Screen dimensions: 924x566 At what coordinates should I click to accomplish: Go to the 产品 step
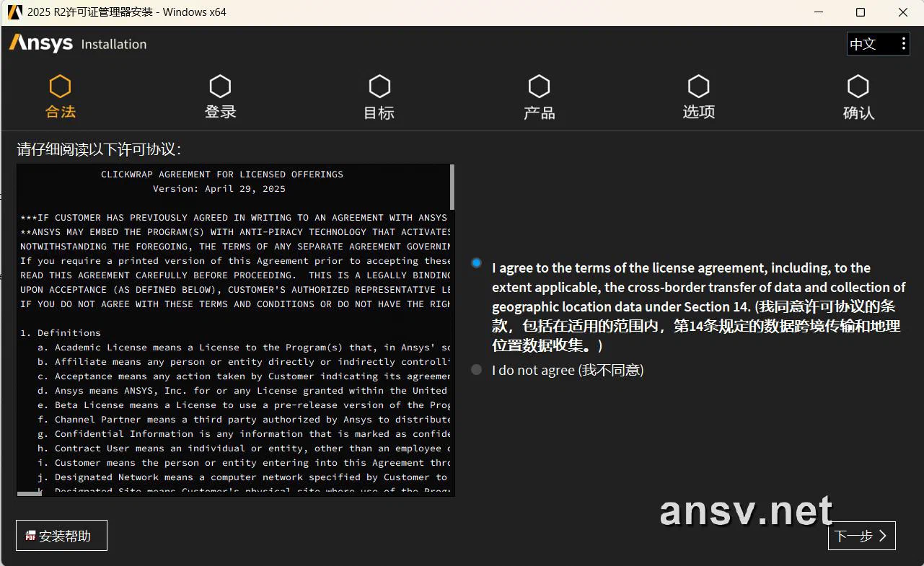pyautogui.click(x=539, y=97)
